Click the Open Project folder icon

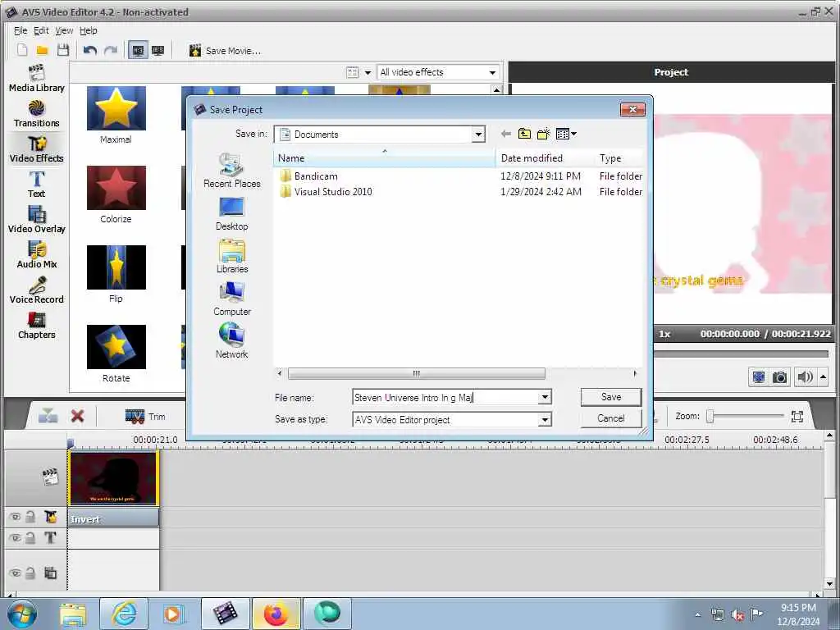click(x=43, y=50)
